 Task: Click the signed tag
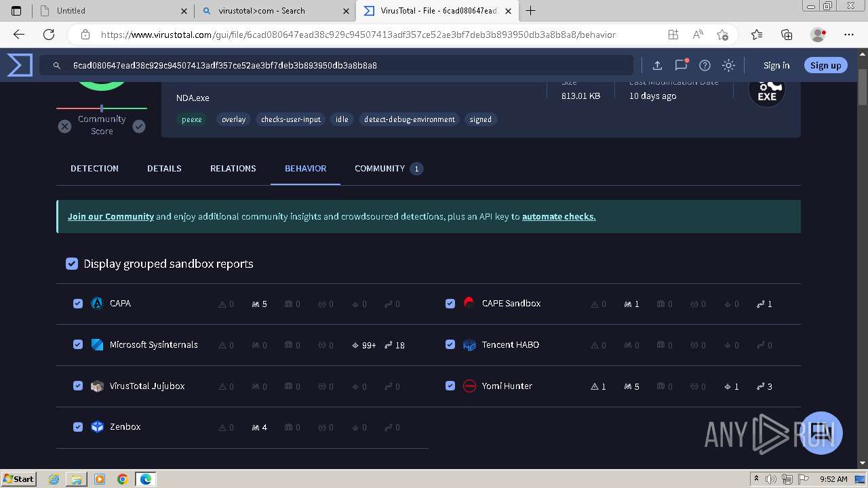pos(481,119)
